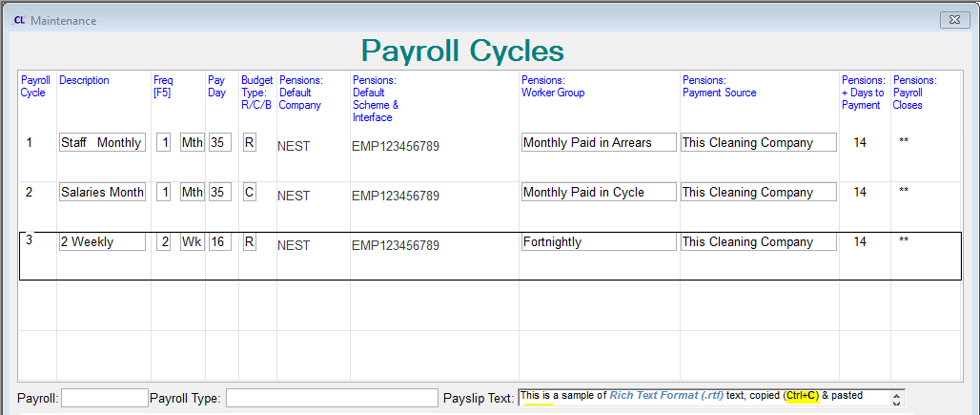Image resolution: width=980 pixels, height=415 pixels.
Task: Click the Pensions: Worker Group column header
Action: click(x=553, y=87)
